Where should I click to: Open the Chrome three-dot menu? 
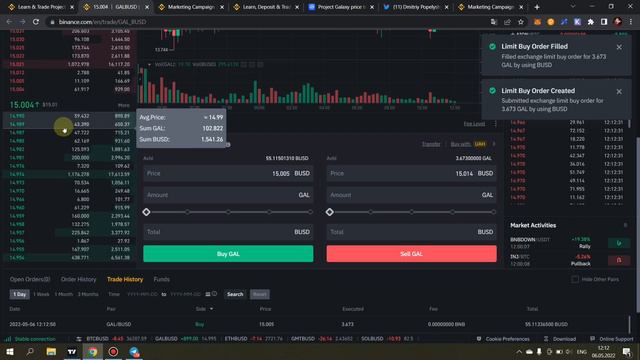point(631,22)
